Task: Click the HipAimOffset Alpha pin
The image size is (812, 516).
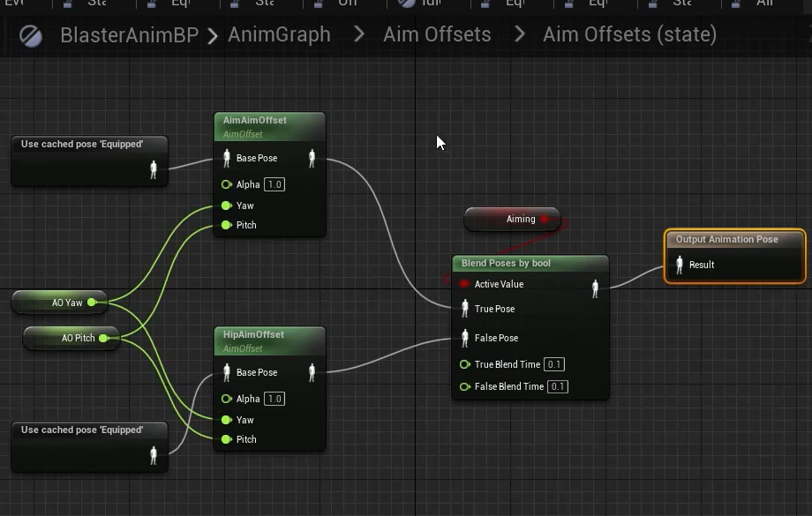Action: tap(226, 399)
